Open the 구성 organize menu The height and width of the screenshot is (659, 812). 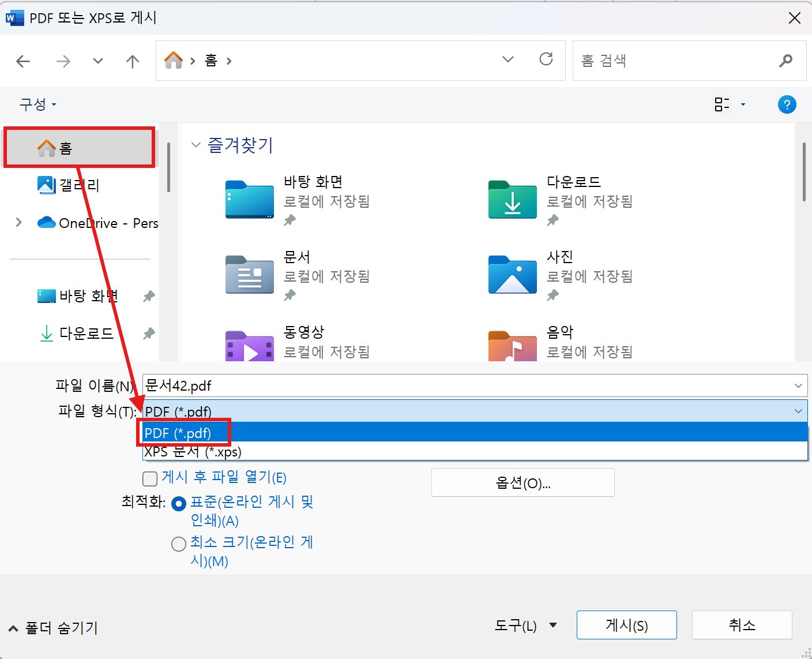pyautogui.click(x=38, y=104)
